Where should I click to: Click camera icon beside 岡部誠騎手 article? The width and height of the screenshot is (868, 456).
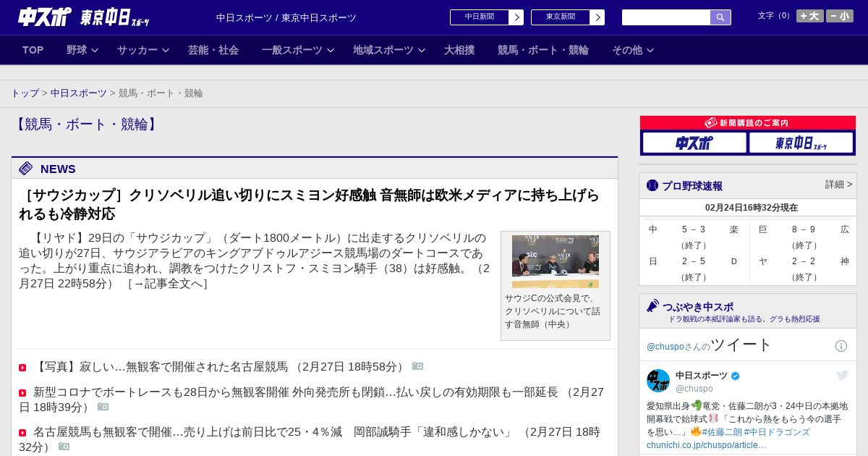pyautogui.click(x=64, y=447)
